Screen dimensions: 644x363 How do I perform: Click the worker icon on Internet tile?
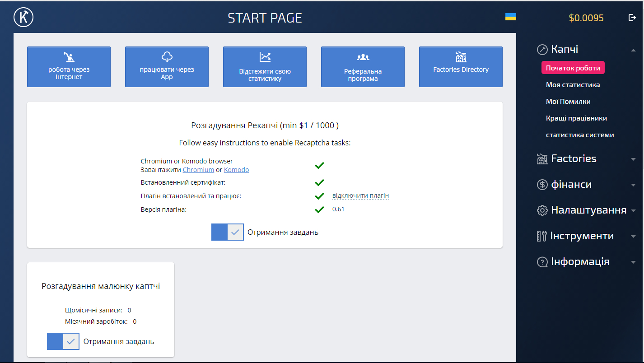[x=69, y=57]
